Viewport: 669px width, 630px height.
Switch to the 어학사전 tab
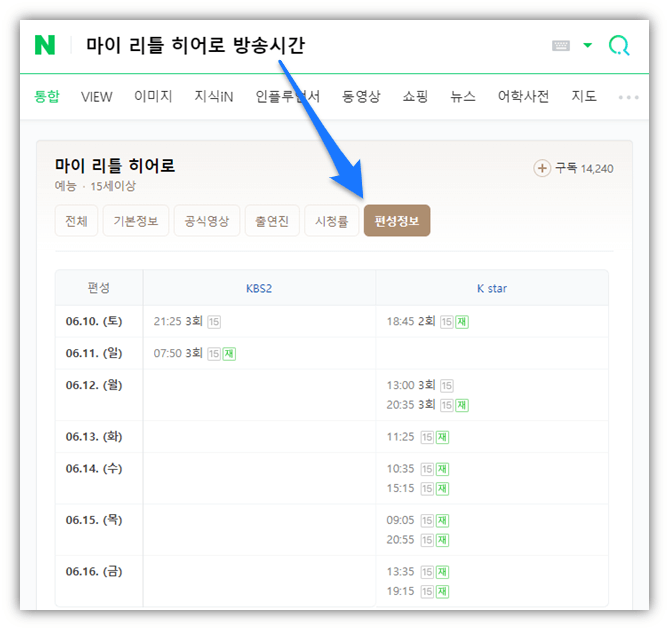[524, 96]
